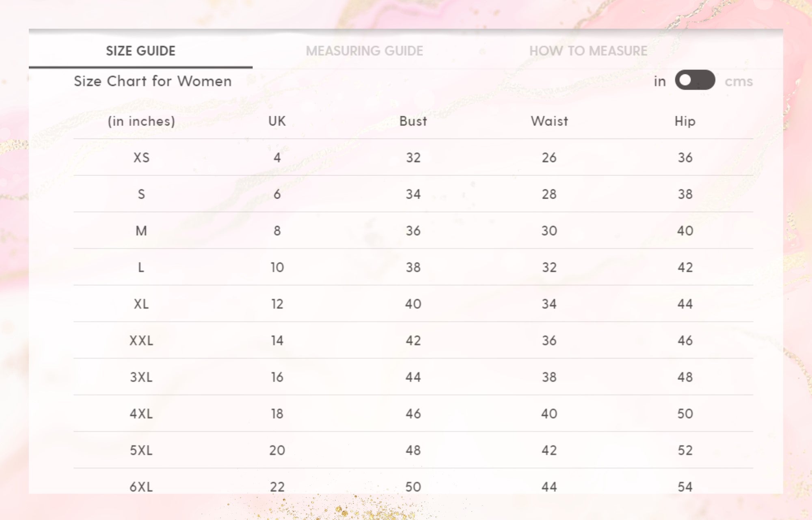Select the L size row label
The image size is (812, 520).
(x=141, y=267)
